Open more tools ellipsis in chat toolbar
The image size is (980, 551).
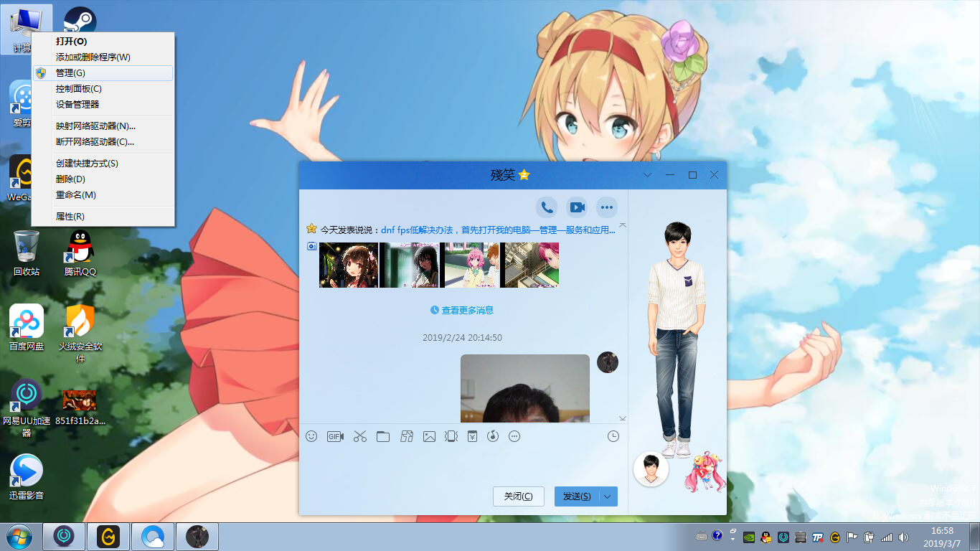coord(514,436)
